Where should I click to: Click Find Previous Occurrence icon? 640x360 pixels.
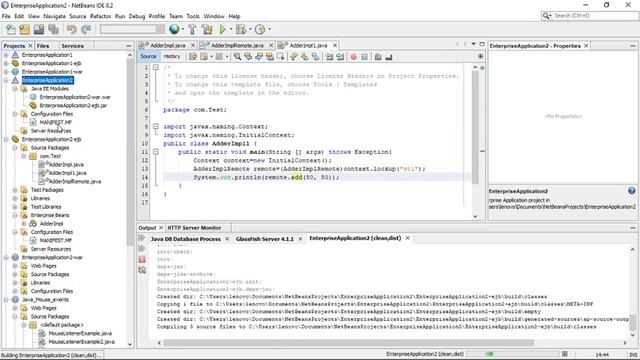[248, 57]
